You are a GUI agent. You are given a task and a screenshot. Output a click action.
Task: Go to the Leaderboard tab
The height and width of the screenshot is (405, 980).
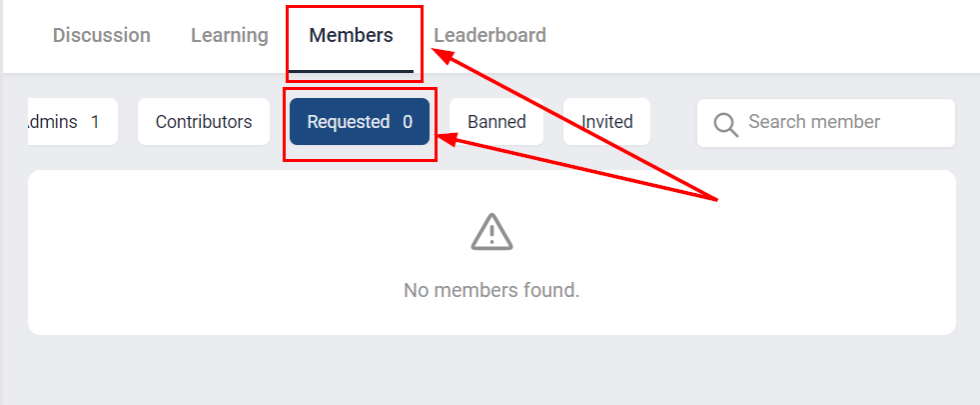point(490,36)
